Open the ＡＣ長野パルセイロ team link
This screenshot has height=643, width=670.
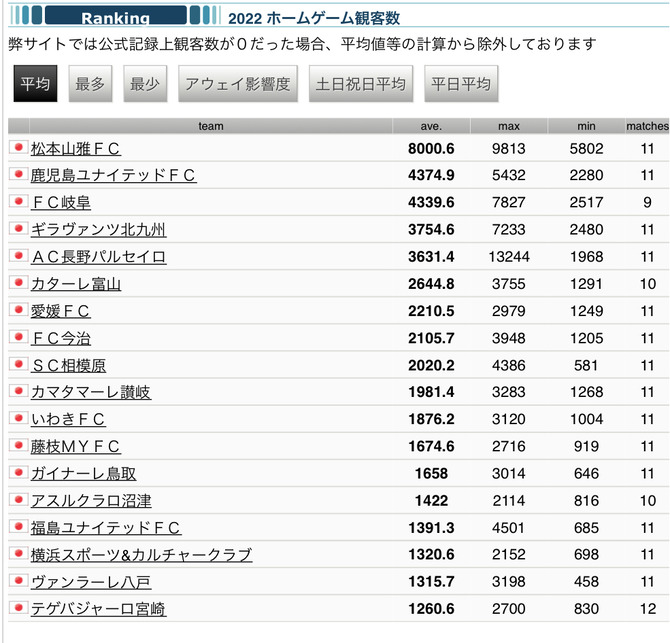pos(99,257)
